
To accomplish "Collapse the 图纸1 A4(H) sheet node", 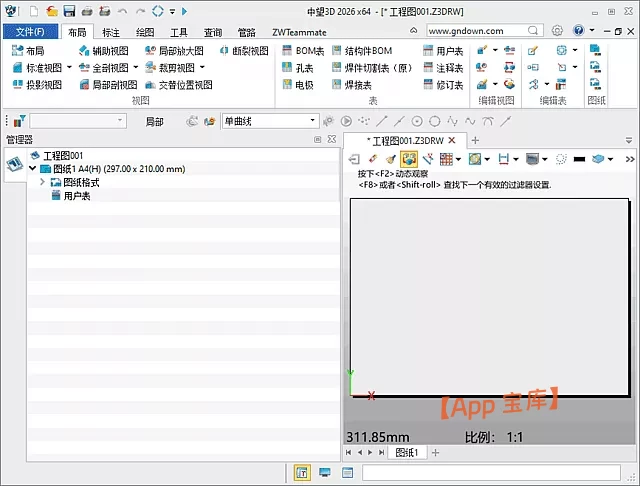I will coord(33,169).
